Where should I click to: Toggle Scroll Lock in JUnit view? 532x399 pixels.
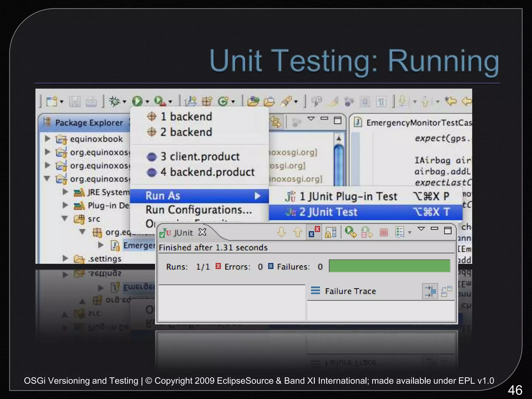pos(331,232)
